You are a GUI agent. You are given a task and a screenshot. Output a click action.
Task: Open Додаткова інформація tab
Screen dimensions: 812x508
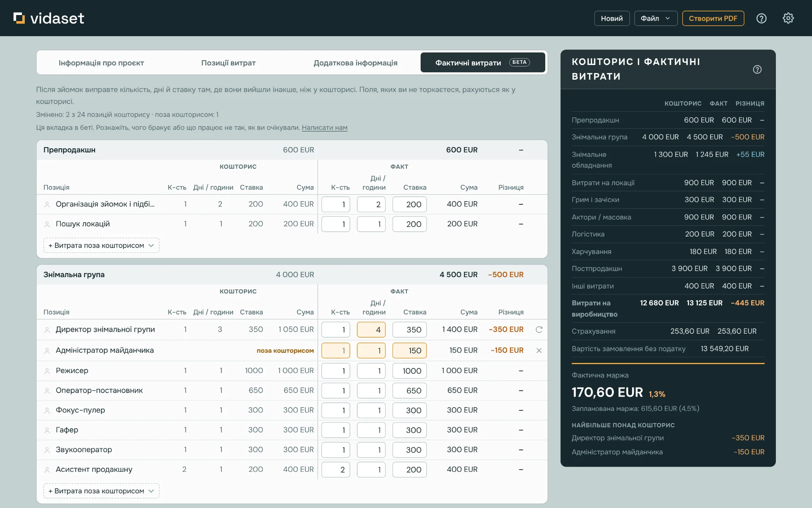pyautogui.click(x=356, y=63)
